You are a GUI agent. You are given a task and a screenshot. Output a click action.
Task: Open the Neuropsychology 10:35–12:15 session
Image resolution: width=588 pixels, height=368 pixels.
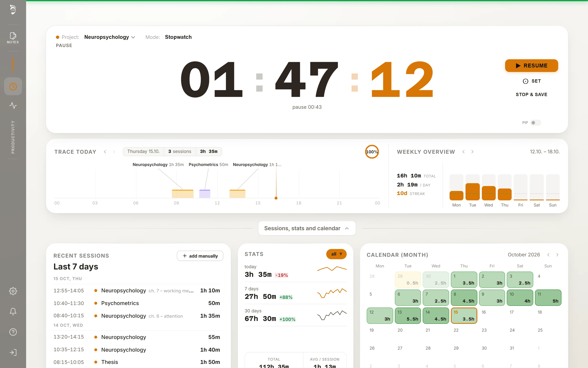[x=137, y=350]
